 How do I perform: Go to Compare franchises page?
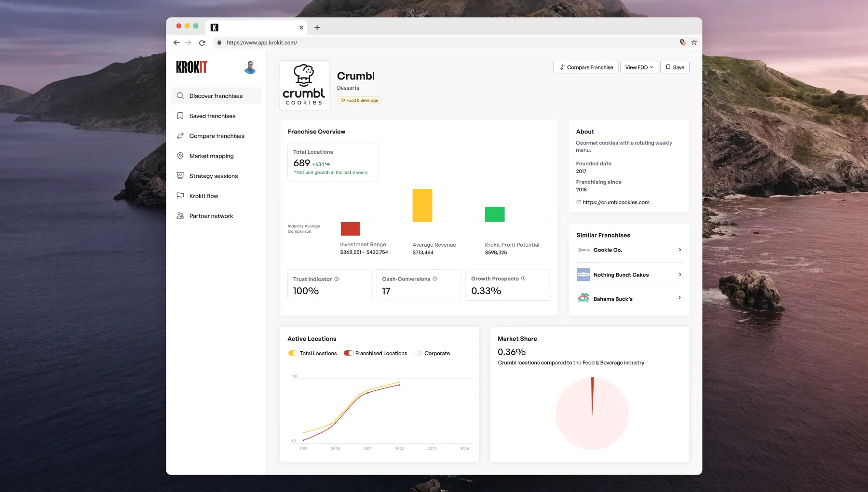tap(216, 136)
